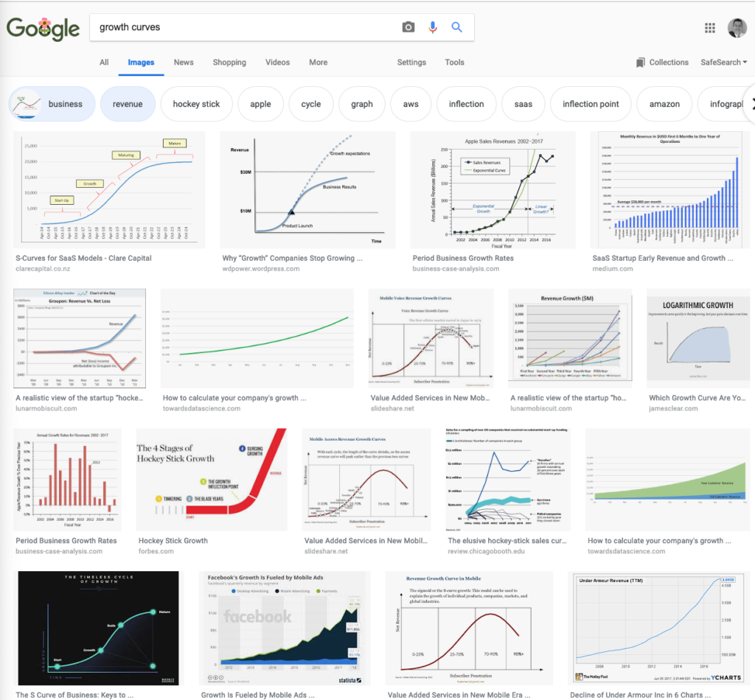The width and height of the screenshot is (755, 700).
Task: Click the search by image camera icon
Action: [408, 27]
